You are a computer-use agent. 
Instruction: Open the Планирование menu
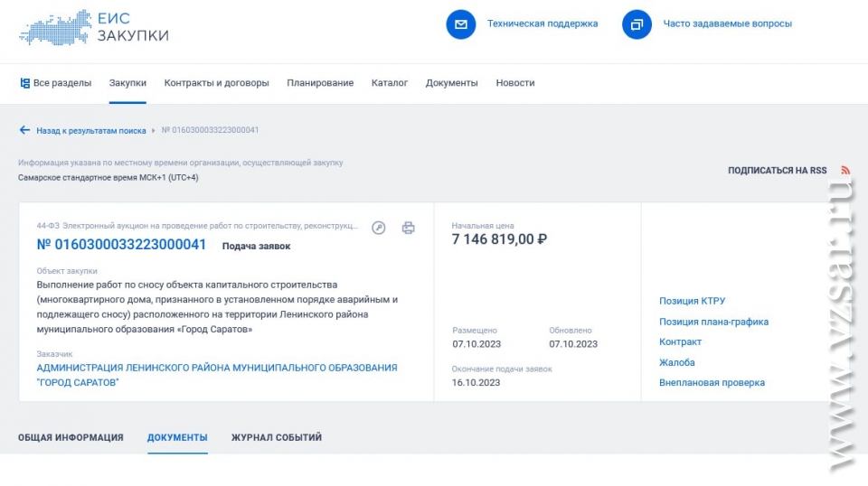[320, 83]
